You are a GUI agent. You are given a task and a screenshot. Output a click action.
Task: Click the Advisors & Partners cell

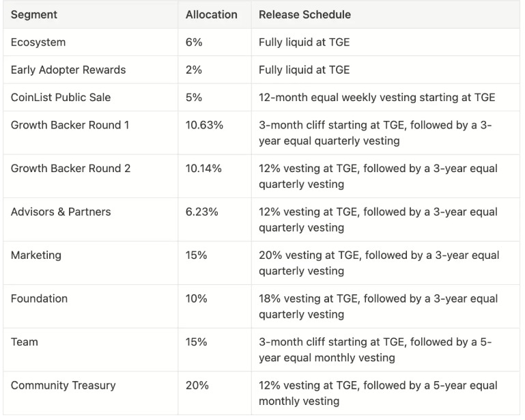(x=61, y=212)
